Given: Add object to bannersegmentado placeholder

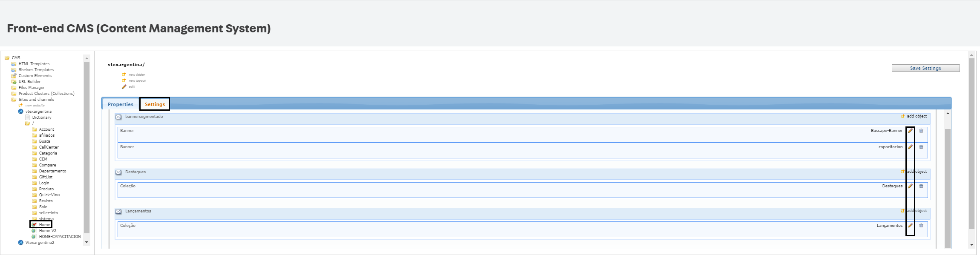Looking at the screenshot, I should (x=917, y=116).
